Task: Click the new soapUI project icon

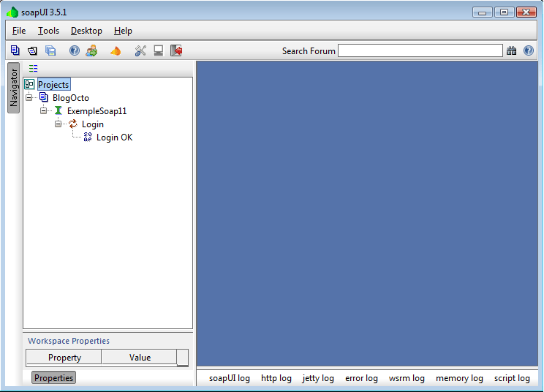Action: pos(15,50)
